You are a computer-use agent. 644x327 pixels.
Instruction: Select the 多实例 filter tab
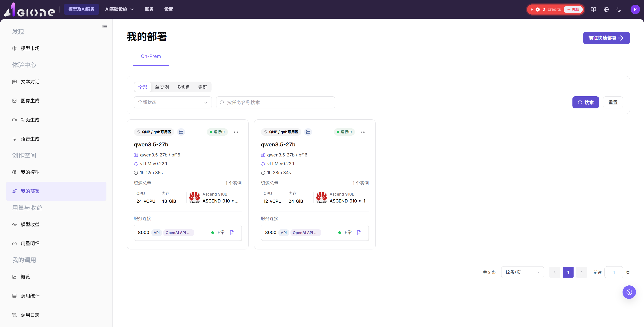pyautogui.click(x=183, y=87)
